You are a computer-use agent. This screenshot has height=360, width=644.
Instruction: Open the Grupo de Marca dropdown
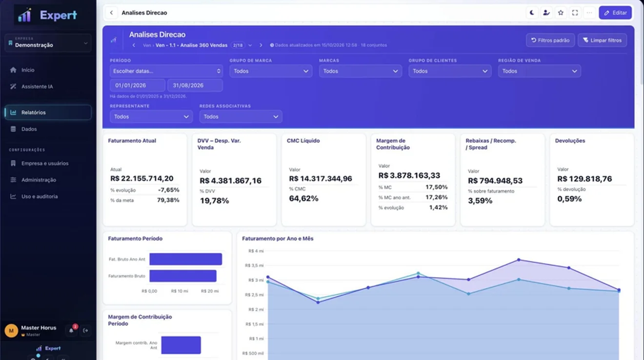(271, 71)
